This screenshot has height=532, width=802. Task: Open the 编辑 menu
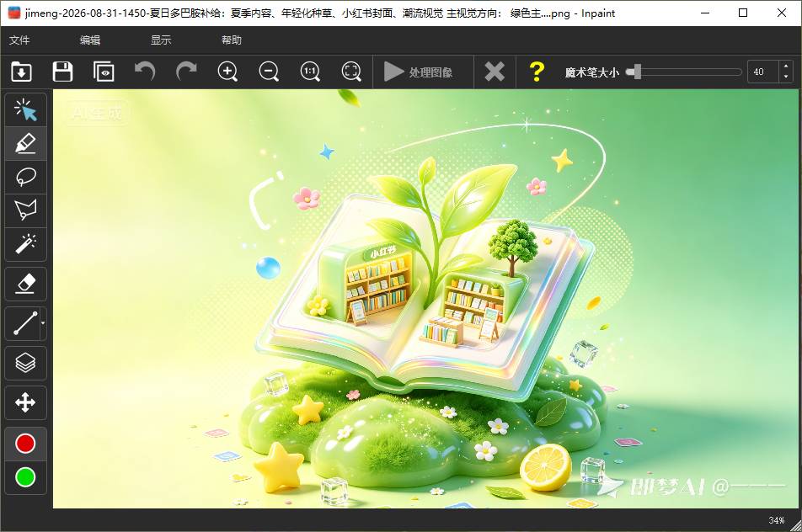click(90, 40)
